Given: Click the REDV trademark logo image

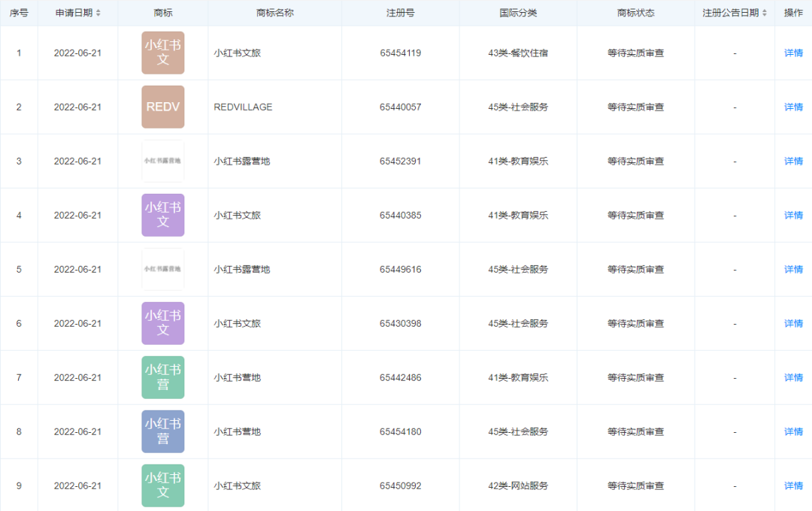Looking at the screenshot, I should [x=163, y=107].
